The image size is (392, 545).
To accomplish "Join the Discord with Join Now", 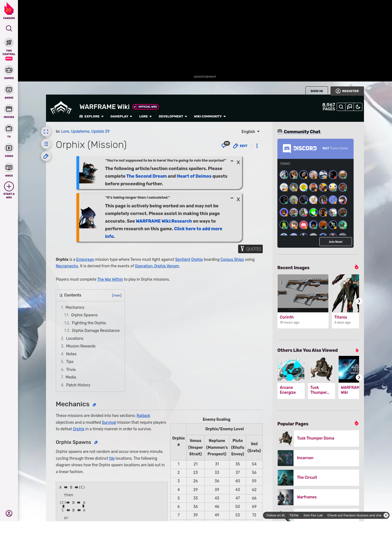I will 336,242.
